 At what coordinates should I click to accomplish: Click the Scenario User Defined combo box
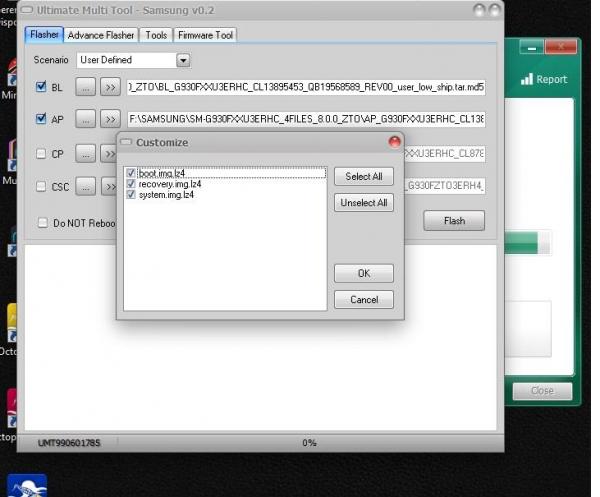click(133, 60)
